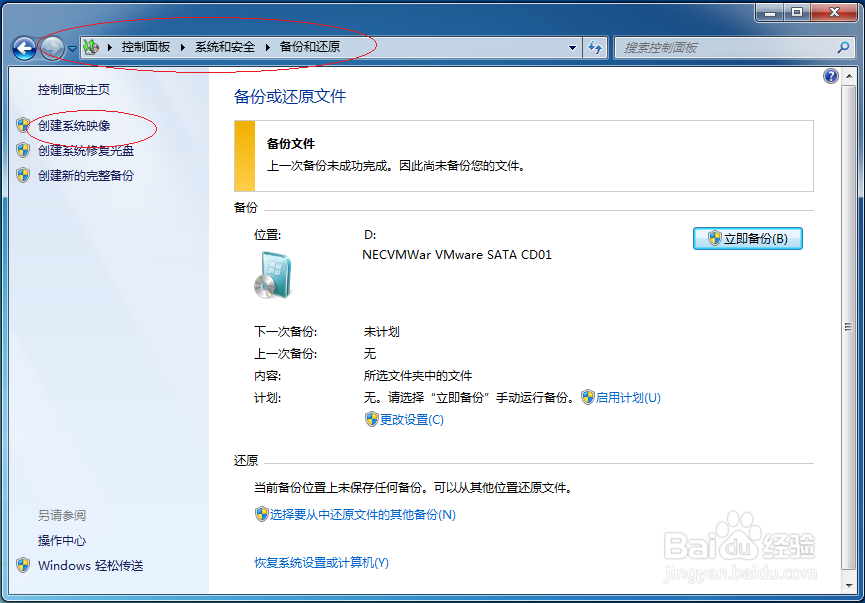The image size is (865, 603).
Task: Click the 操作中心 flag icon in sidebar
Action: 22,540
